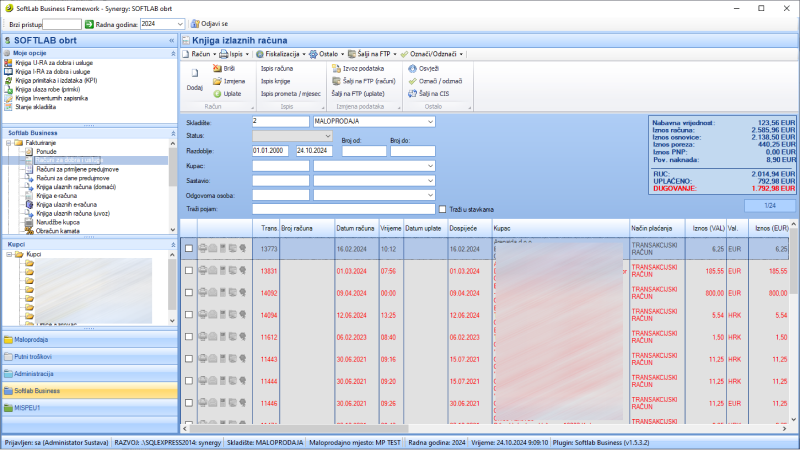Click into the Traži pojam search field
Image resolution: width=800 pixels, height=450 pixels.
343,209
